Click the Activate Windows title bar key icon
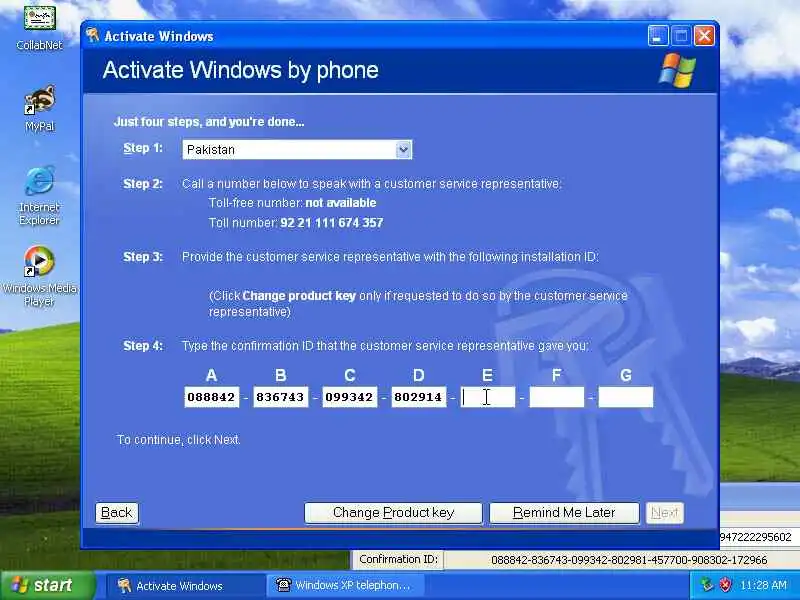 (x=93, y=36)
